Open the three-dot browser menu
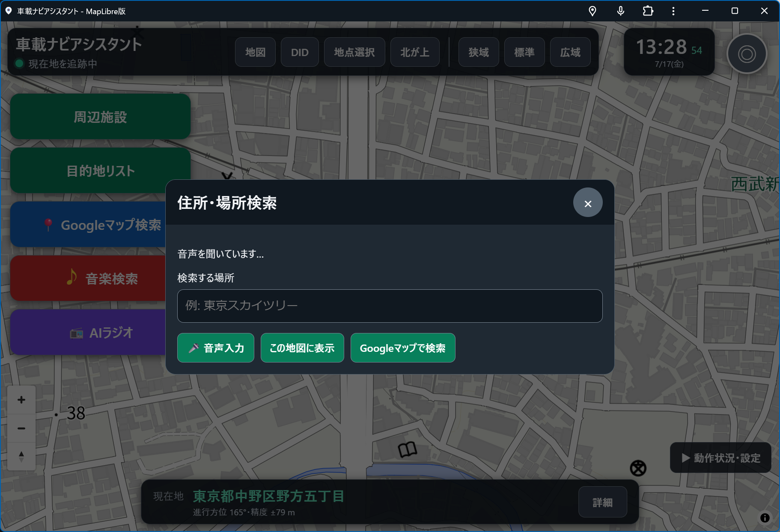 pos(673,11)
